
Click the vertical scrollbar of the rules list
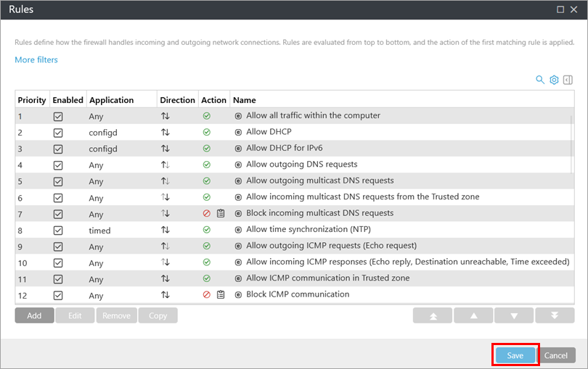(x=571, y=145)
